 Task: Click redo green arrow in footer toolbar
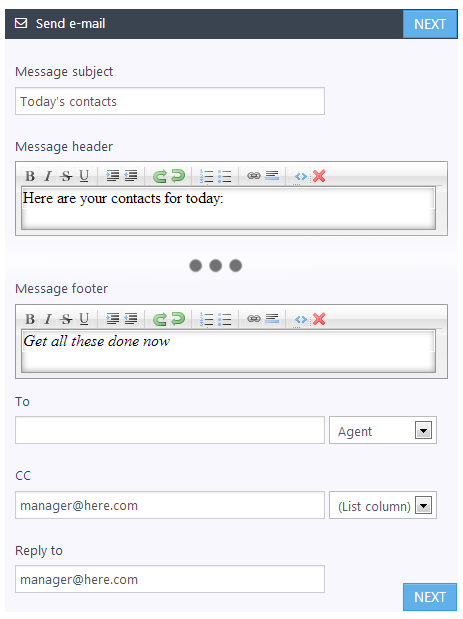tap(178, 319)
